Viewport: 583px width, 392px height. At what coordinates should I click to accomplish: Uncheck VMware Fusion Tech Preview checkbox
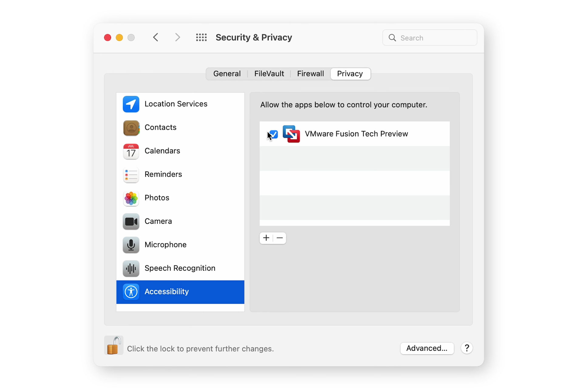[x=273, y=134]
